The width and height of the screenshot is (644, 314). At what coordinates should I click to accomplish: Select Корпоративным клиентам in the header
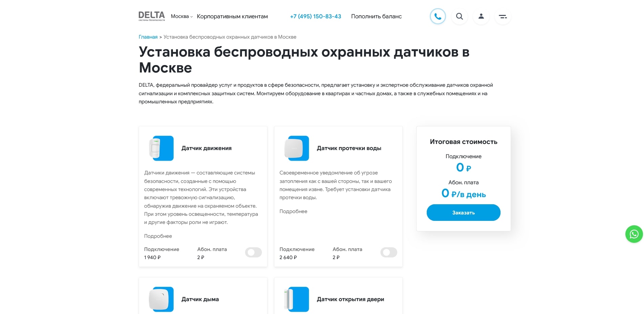click(x=232, y=16)
